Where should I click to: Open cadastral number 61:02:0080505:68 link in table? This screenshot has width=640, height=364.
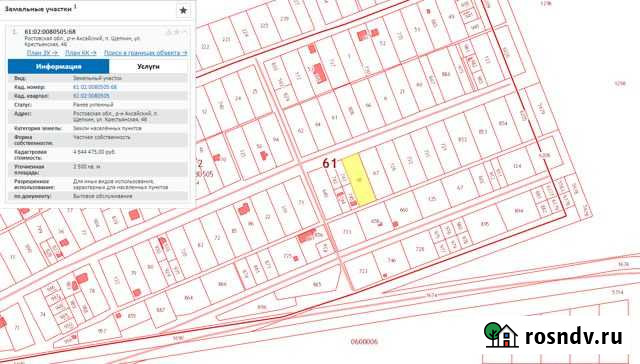[x=95, y=87]
